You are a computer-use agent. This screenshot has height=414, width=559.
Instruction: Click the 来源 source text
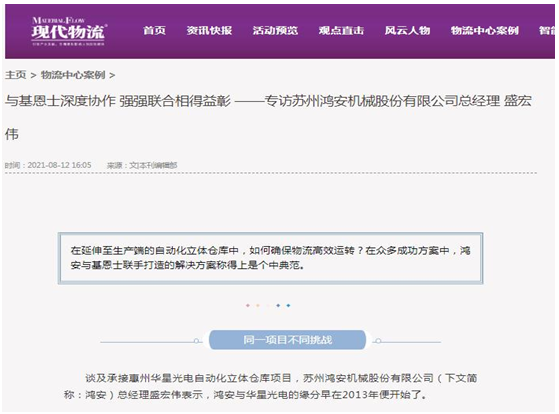tap(142, 165)
